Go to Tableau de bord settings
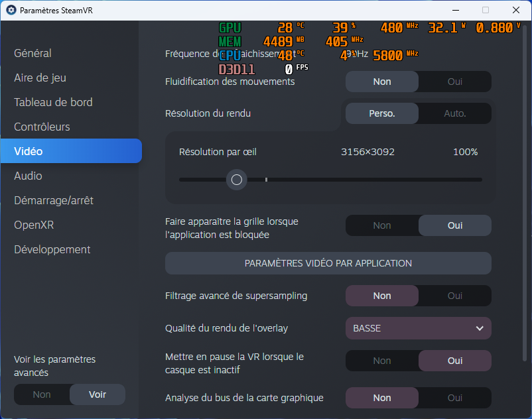Image resolution: width=532 pixels, height=419 pixels. (x=53, y=102)
